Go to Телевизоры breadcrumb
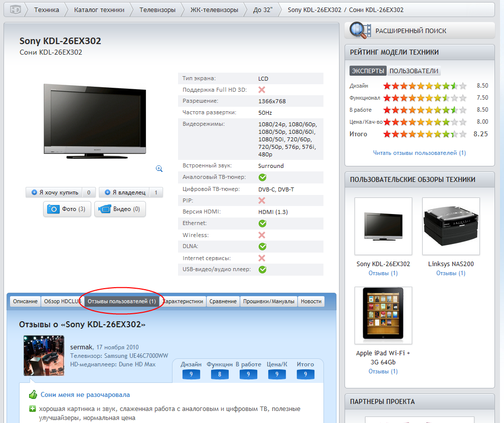504x423 pixels. 157,10
